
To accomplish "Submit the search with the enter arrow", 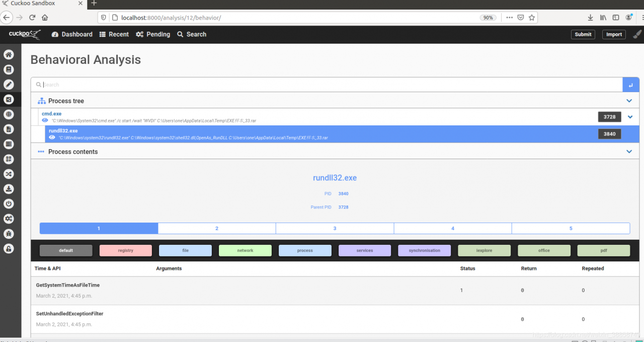I will point(631,85).
